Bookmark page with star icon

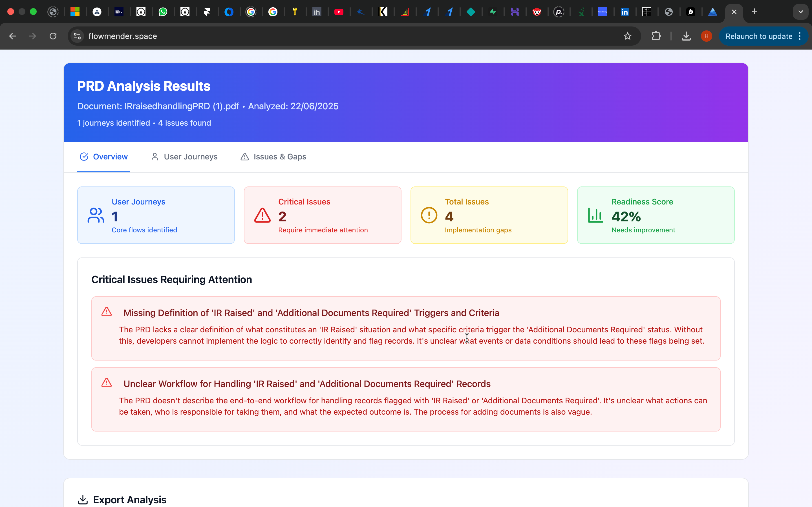pos(627,36)
